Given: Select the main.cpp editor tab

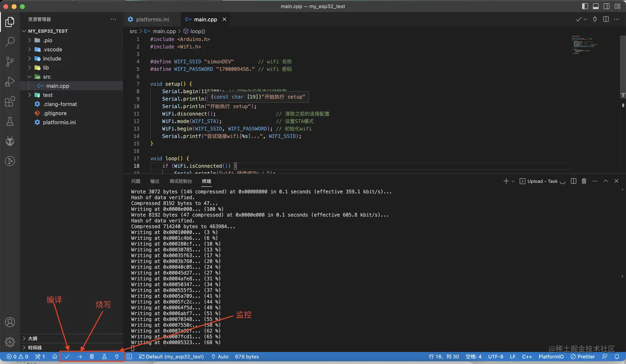Looking at the screenshot, I should point(205,19).
